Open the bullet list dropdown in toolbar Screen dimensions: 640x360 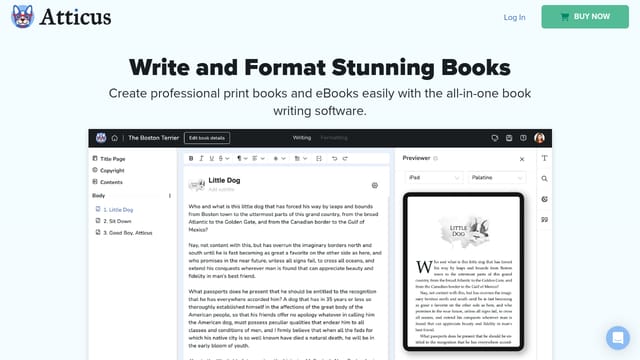pos(280,158)
